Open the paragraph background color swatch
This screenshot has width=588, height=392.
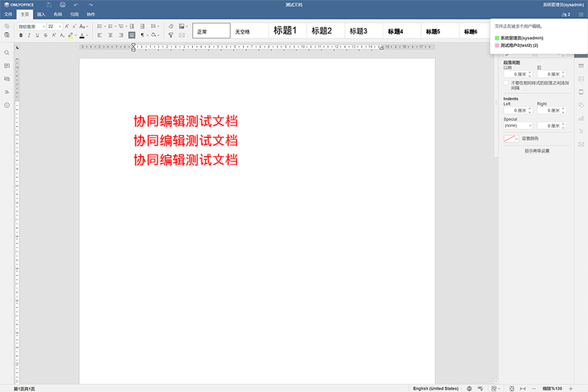510,139
